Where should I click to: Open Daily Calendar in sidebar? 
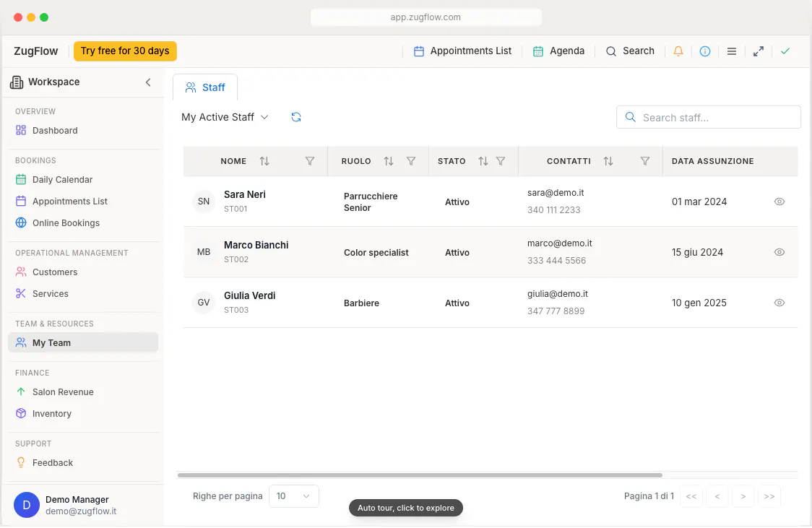pos(83,180)
